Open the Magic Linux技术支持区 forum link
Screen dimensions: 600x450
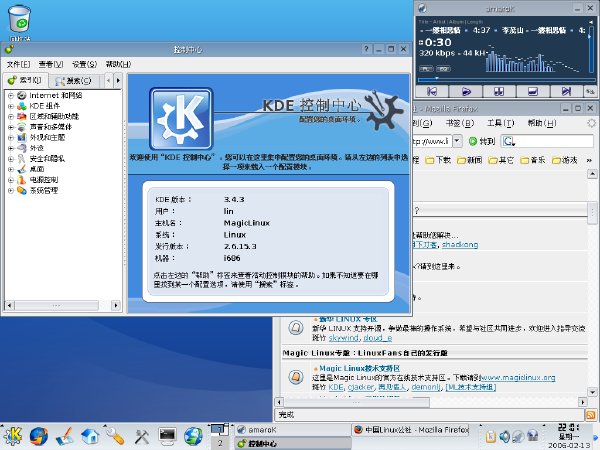click(360, 368)
